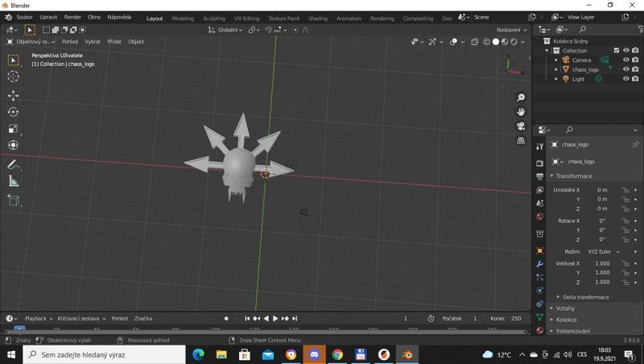644x364 pixels.
Task: Open the Render menu
Action: [x=72, y=17]
